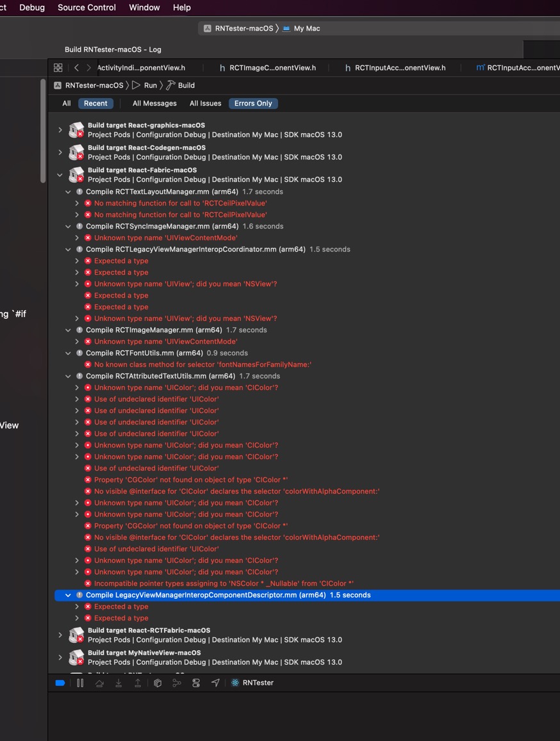Select the All filter

[67, 104]
